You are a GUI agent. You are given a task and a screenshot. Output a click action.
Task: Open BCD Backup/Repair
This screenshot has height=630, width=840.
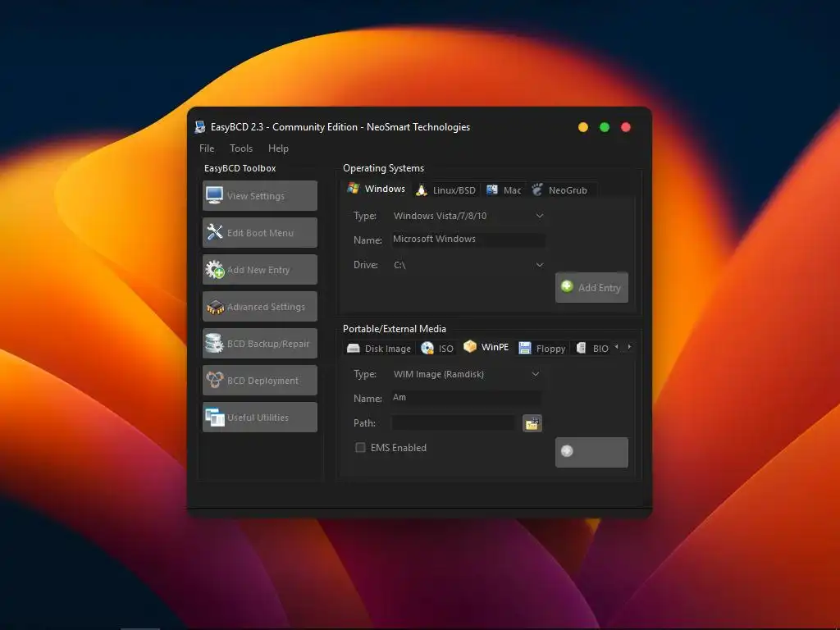[260, 344]
